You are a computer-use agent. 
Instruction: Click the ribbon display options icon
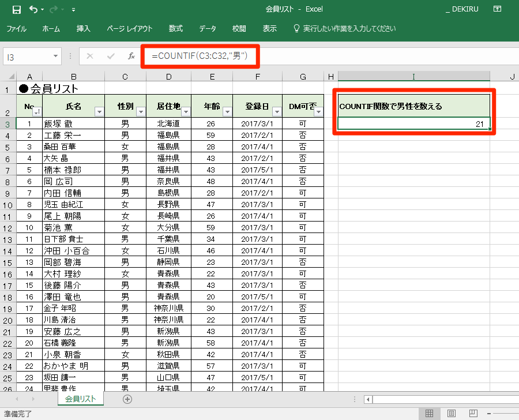pyautogui.click(x=497, y=9)
